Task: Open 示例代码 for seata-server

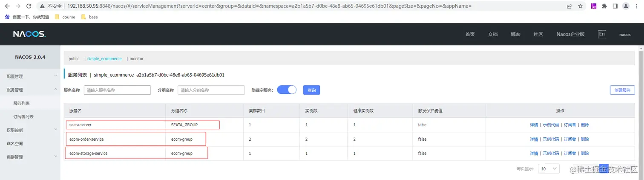Action: 551,125
